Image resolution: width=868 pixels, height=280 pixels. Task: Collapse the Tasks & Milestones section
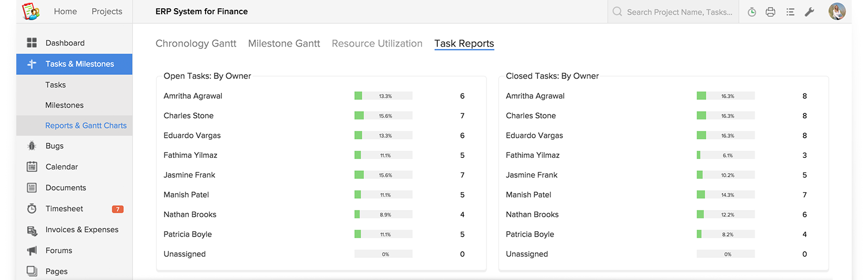pos(79,64)
